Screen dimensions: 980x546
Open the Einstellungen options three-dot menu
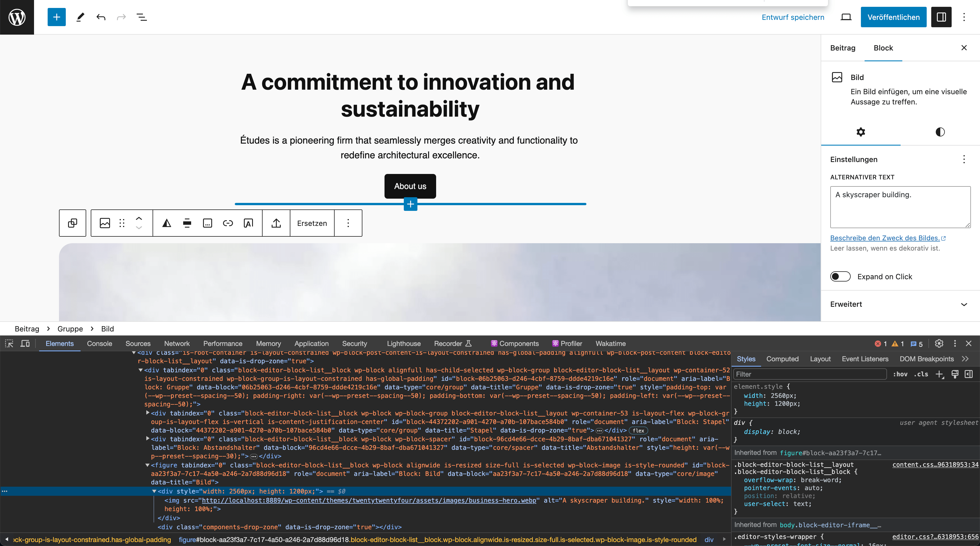(x=964, y=159)
